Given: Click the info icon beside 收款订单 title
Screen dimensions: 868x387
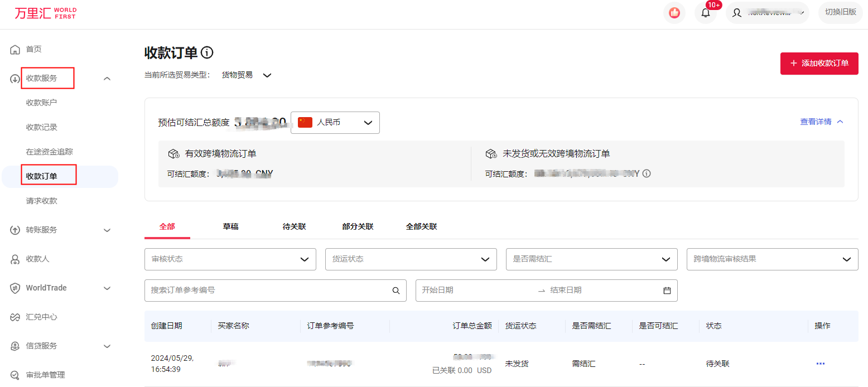Looking at the screenshot, I should tap(207, 52).
